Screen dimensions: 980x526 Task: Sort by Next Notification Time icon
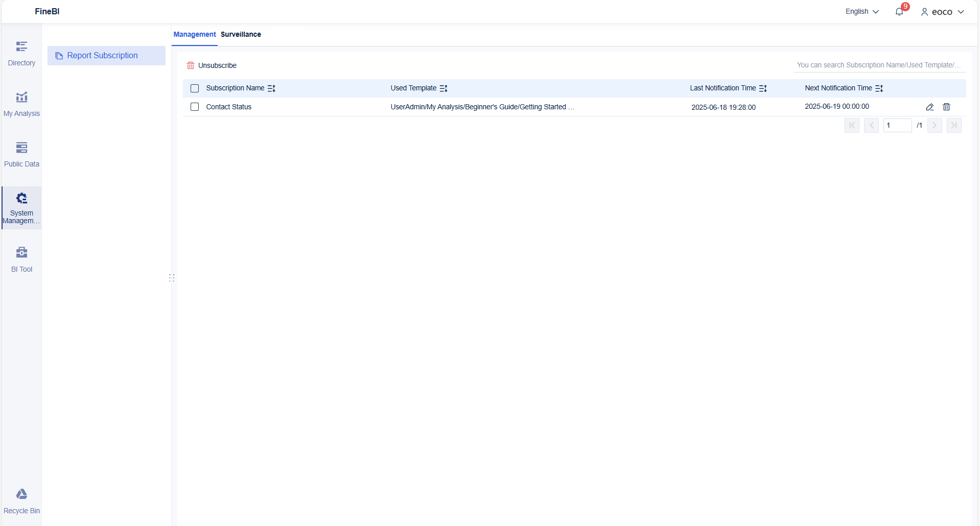[x=879, y=88]
